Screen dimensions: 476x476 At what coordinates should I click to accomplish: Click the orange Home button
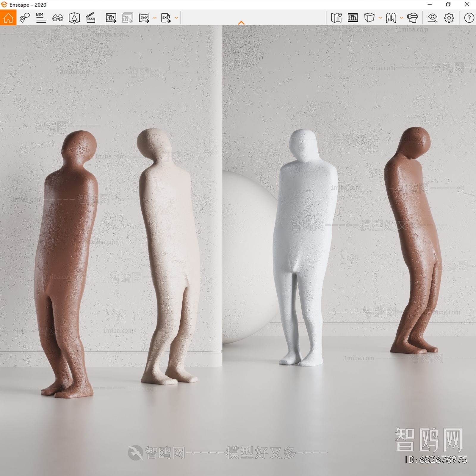click(x=8, y=18)
